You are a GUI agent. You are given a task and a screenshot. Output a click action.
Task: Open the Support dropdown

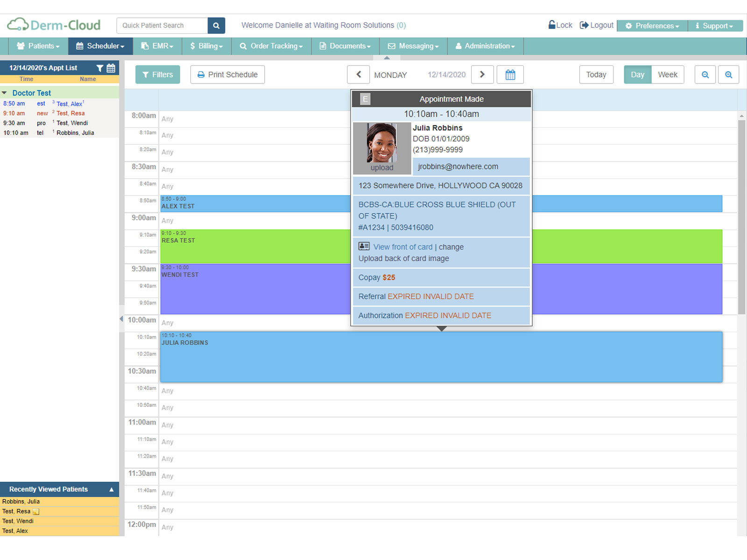[715, 26]
